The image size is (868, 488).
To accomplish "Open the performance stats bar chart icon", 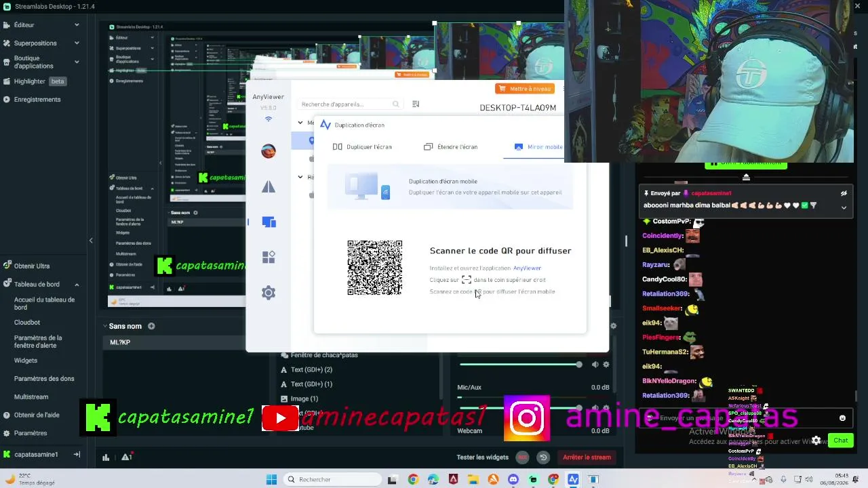I will pos(106,457).
